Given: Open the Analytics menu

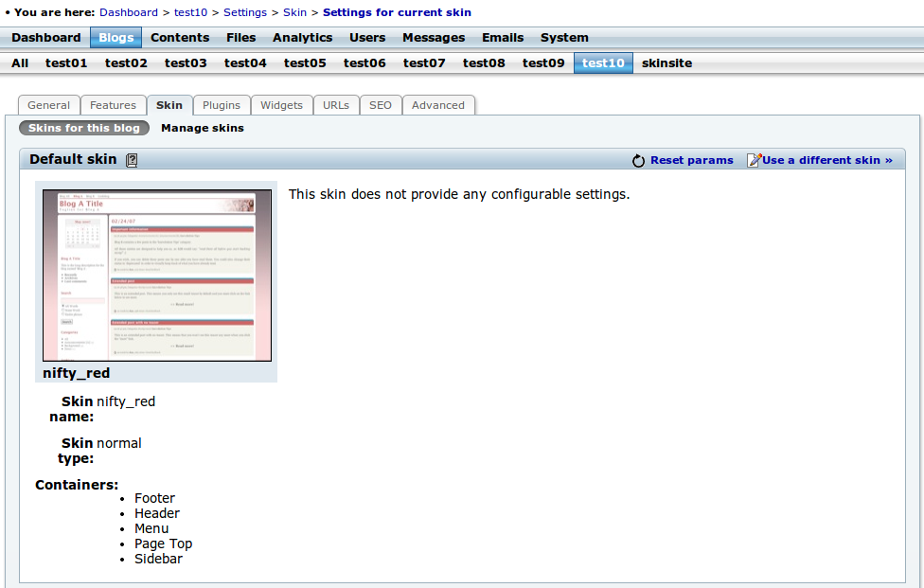Looking at the screenshot, I should tap(302, 38).
